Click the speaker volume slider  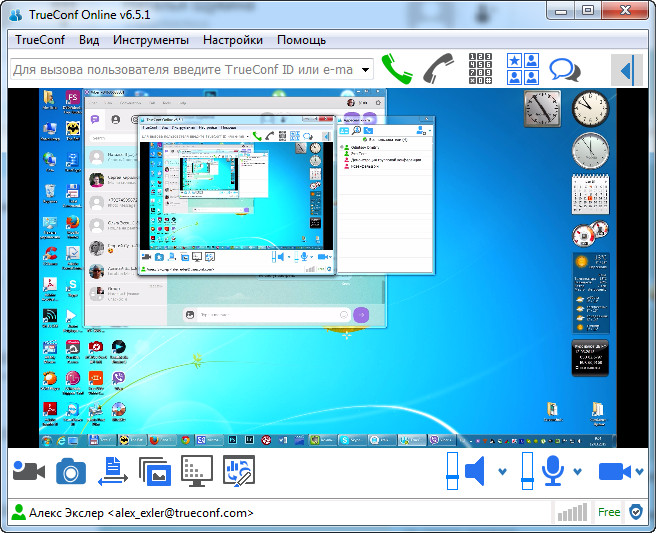[450, 471]
